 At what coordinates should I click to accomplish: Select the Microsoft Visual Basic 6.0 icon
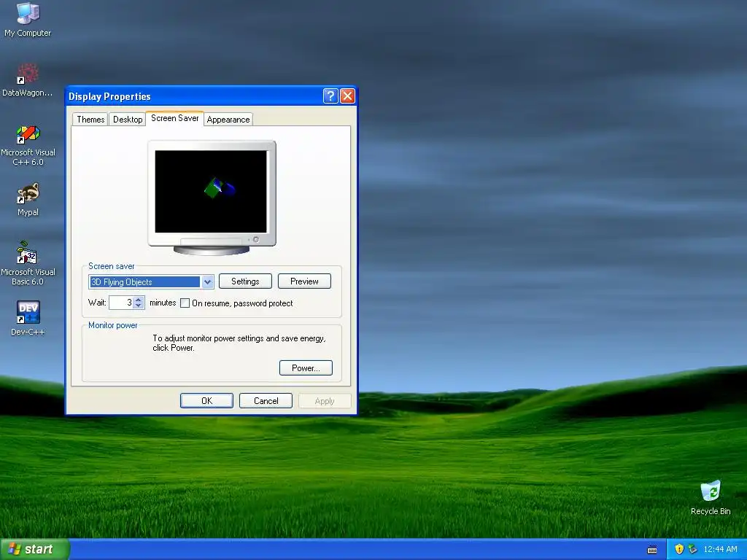(x=28, y=263)
